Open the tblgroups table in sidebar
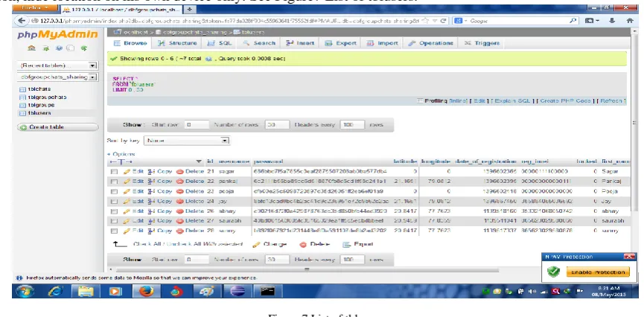 41,105
